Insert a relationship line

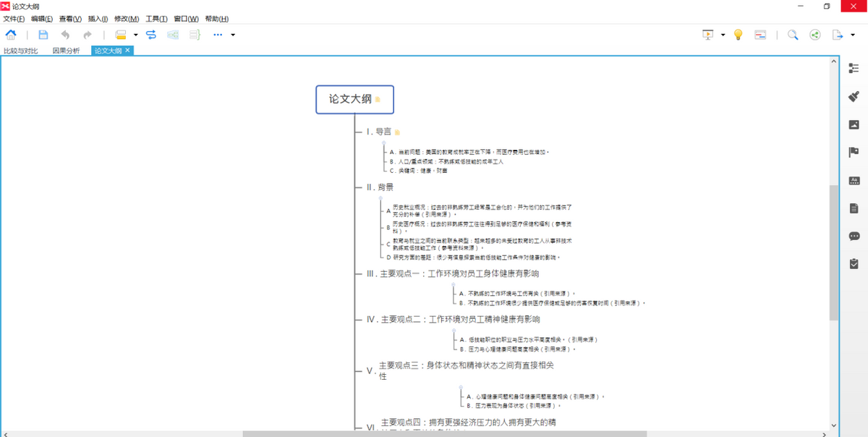[150, 34]
